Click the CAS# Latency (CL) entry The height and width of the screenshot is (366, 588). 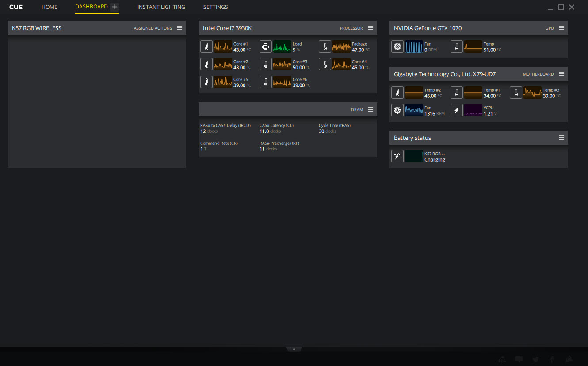[x=277, y=128]
